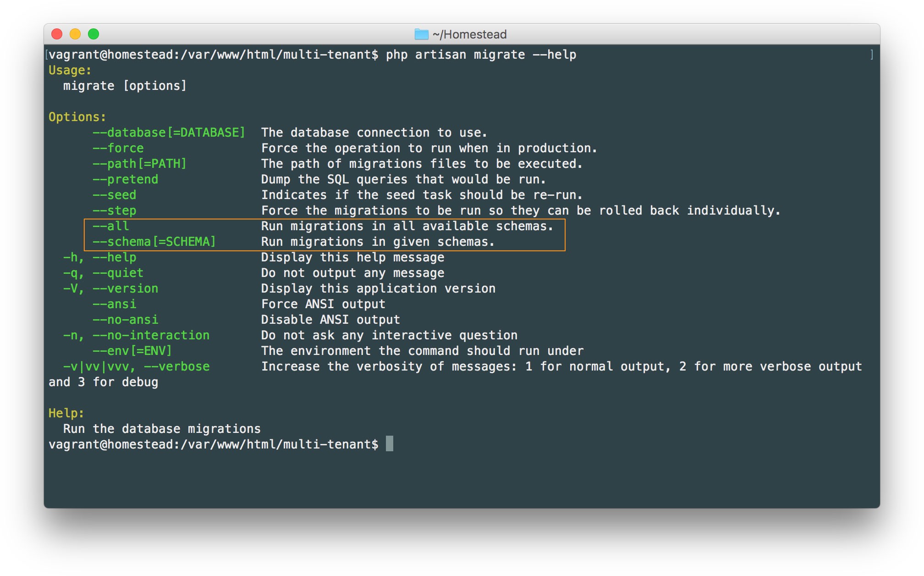Click the --quiet option text
This screenshot has width=924, height=576.
(x=118, y=273)
